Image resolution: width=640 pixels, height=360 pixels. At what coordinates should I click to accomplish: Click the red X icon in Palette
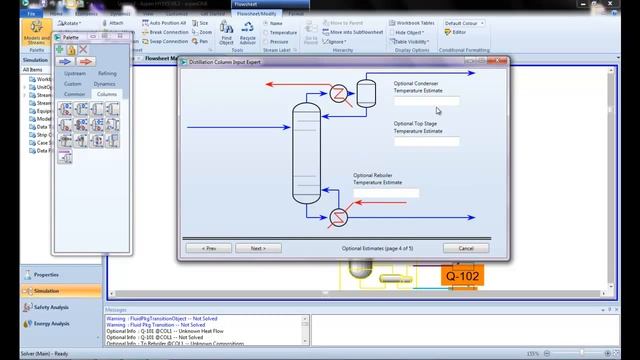tap(83, 49)
